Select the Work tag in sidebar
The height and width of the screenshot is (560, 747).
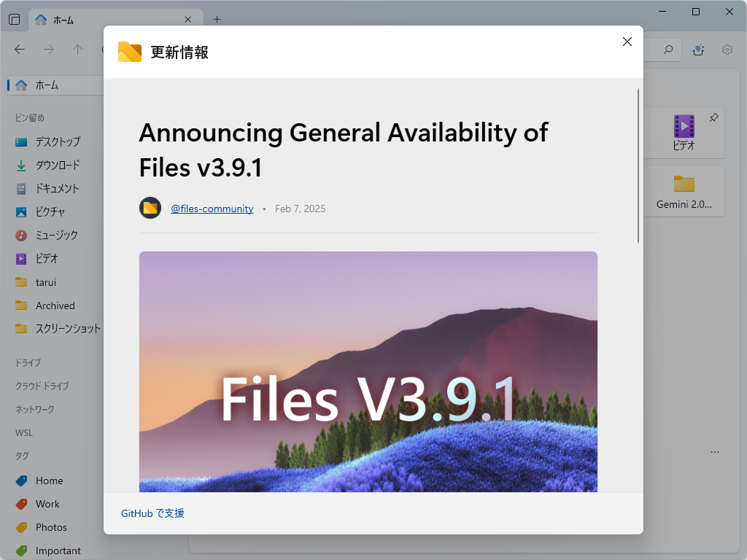coord(47,504)
